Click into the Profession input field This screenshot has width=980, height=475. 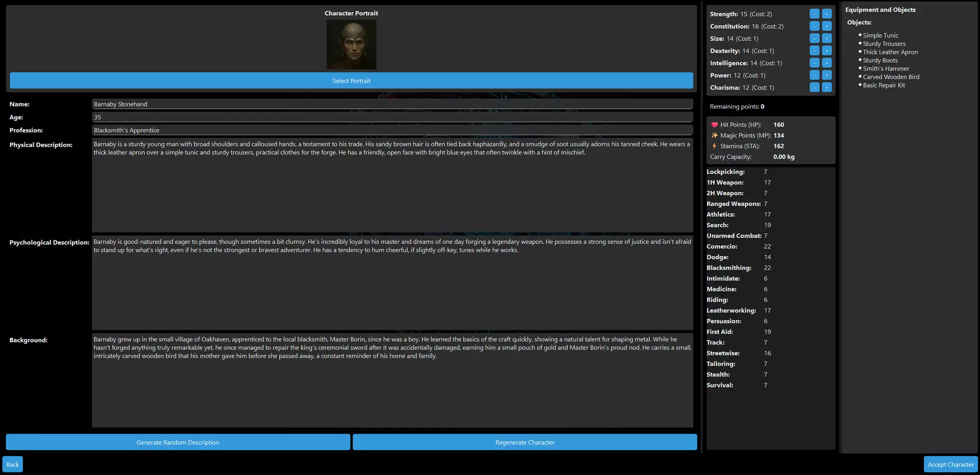click(393, 130)
